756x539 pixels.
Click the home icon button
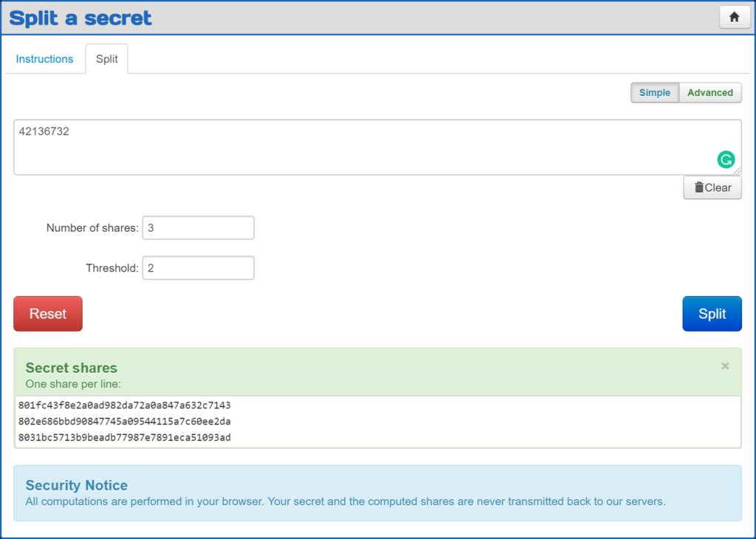pos(735,18)
